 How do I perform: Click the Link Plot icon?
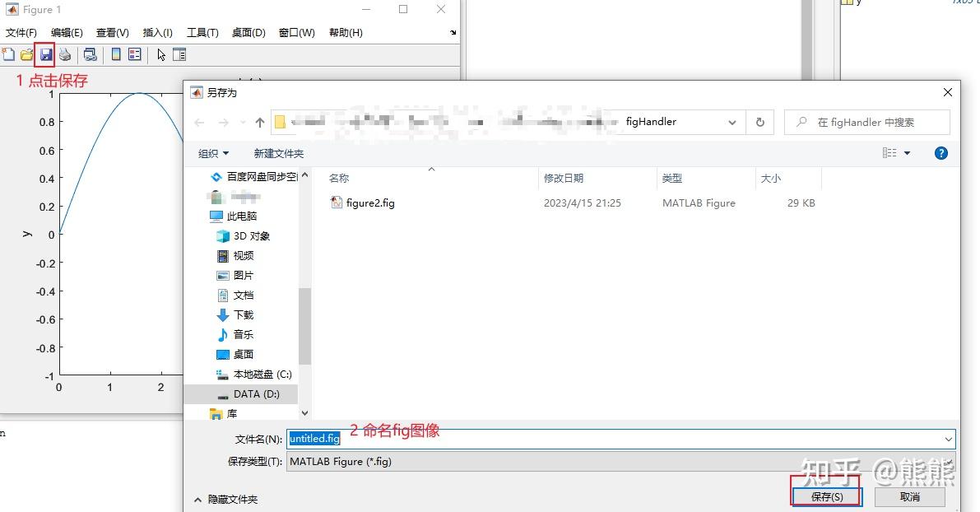[x=91, y=54]
